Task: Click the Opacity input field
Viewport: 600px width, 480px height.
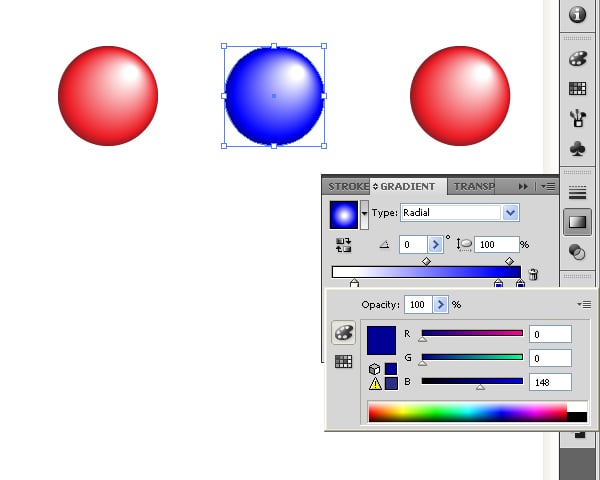Action: 419,305
